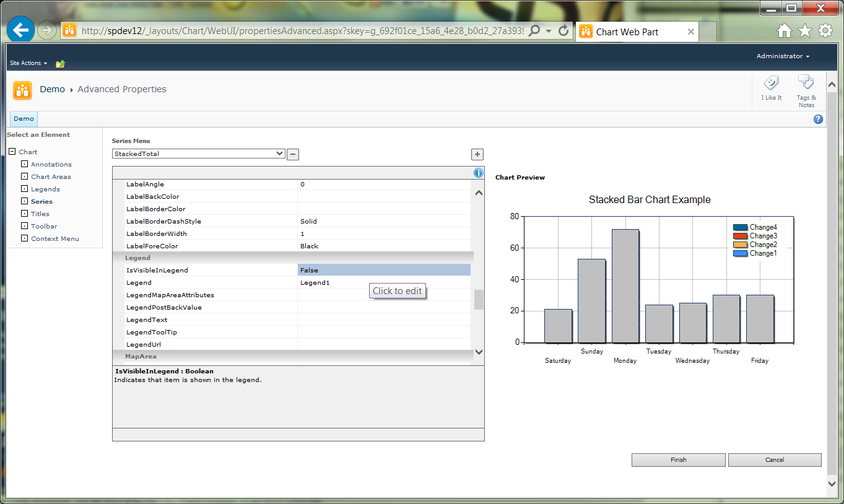844x504 pixels.
Task: Click the browser forward arrow
Action: (x=47, y=30)
